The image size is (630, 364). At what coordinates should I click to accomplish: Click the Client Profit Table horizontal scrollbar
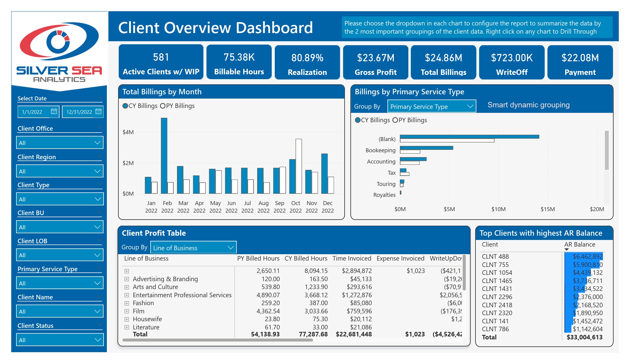tap(218, 340)
